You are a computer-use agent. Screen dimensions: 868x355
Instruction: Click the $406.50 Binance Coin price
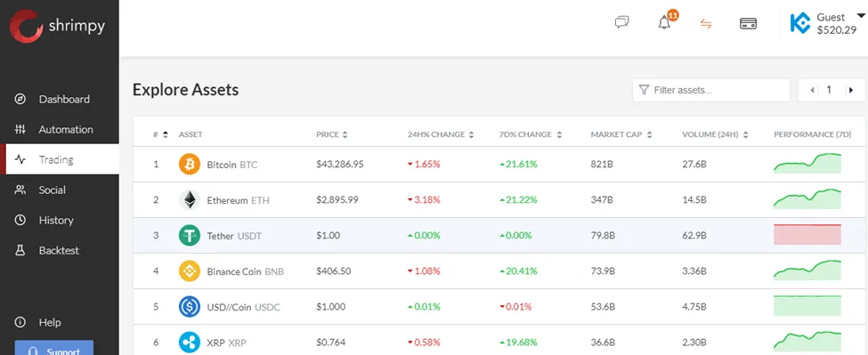(334, 271)
